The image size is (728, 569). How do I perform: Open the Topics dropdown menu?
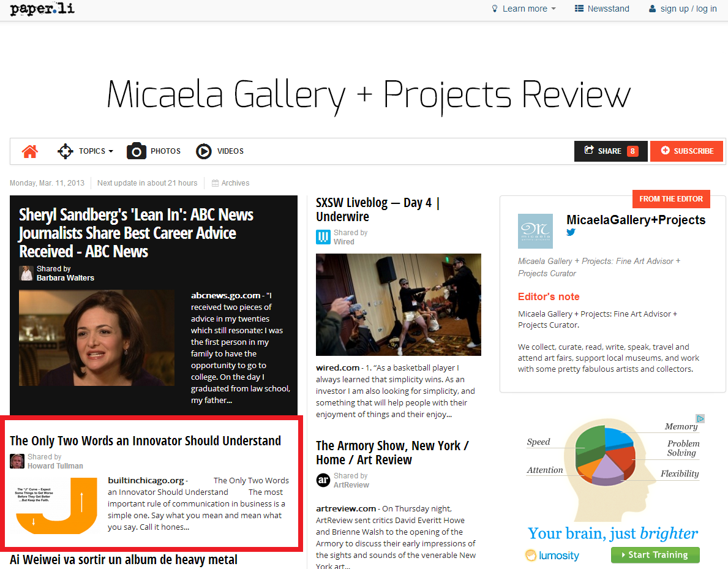pyautogui.click(x=96, y=151)
